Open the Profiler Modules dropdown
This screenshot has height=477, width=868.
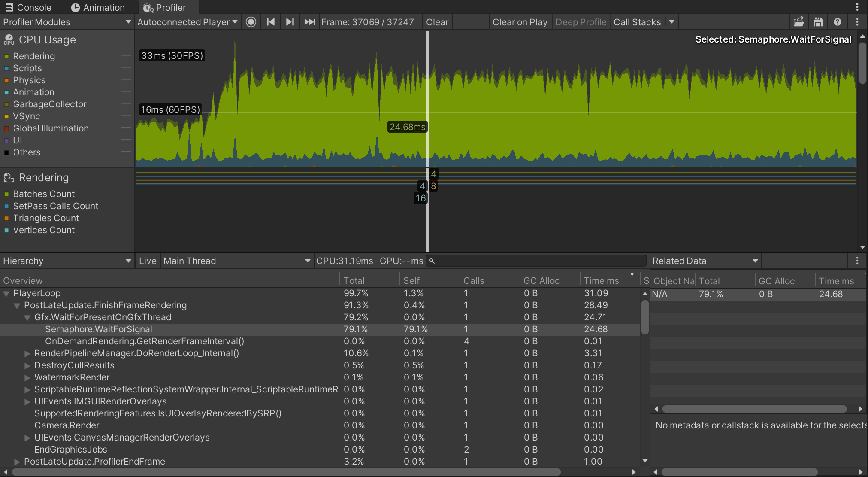click(67, 22)
